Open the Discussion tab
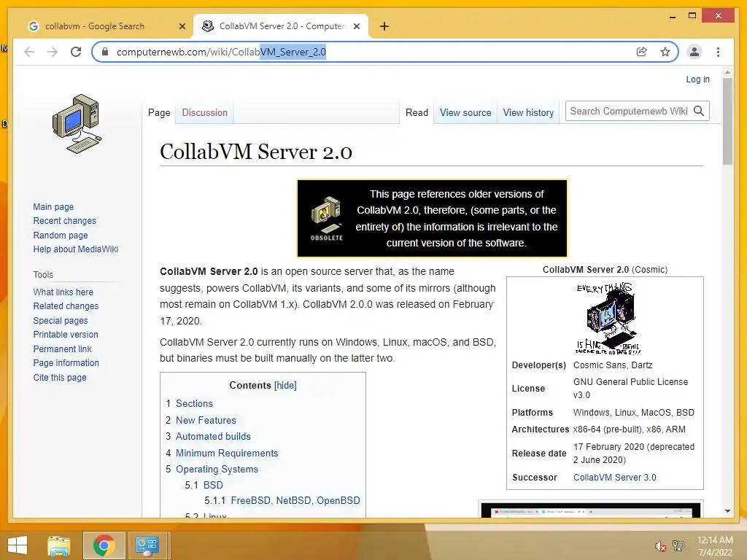Image resolution: width=747 pixels, height=560 pixels. (204, 113)
